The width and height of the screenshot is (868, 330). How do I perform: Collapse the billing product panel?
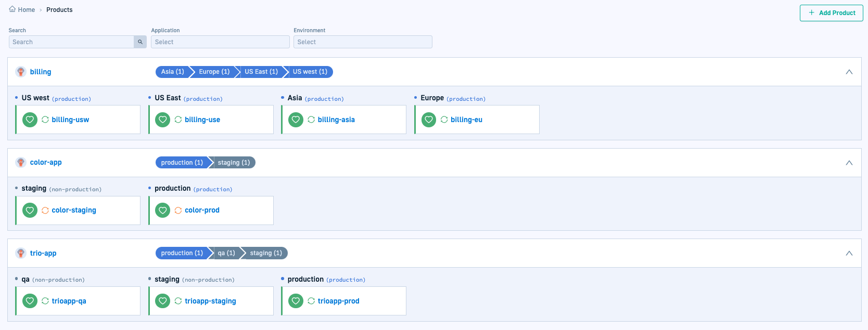click(849, 72)
